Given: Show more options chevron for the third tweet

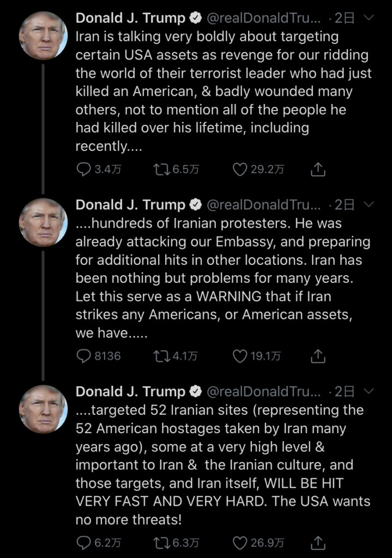Looking at the screenshot, I should tap(369, 392).
